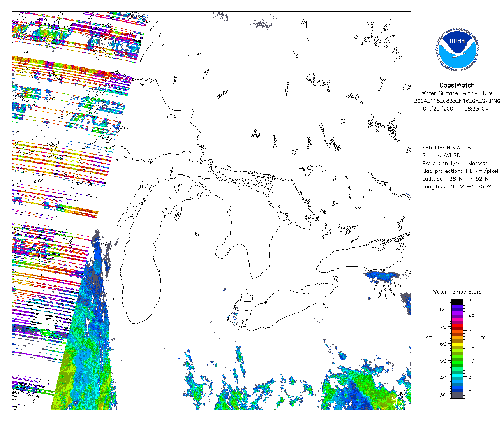504x422 pixels.
Task: Click inside the Lake Michigan outline
Action: 140,273
